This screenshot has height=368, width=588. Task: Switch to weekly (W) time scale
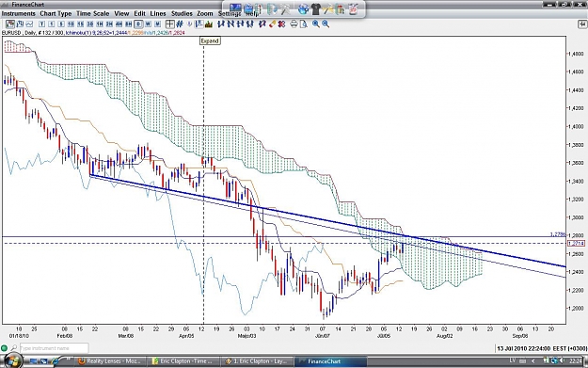pyautogui.click(x=148, y=24)
